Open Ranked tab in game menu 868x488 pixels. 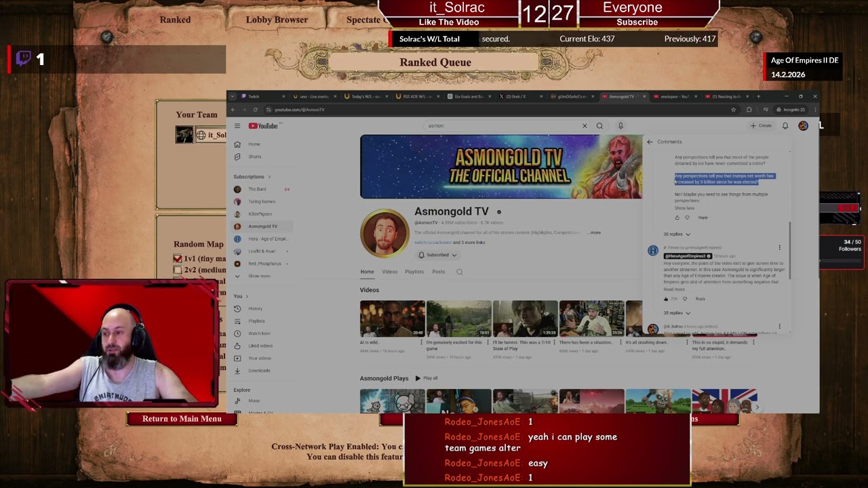[x=175, y=20]
